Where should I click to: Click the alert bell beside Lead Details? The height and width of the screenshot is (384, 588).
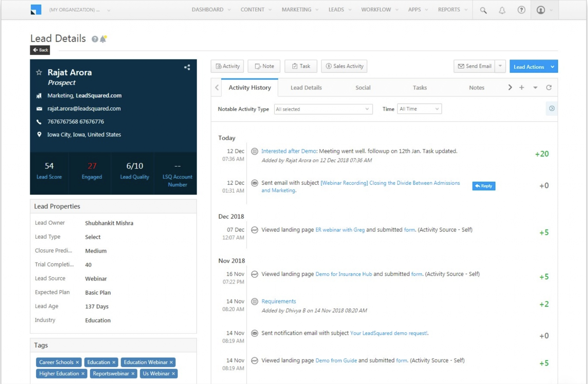(x=103, y=39)
